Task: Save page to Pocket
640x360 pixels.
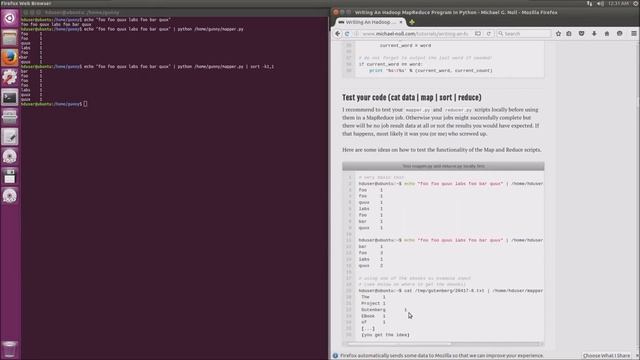Action: (x=582, y=34)
